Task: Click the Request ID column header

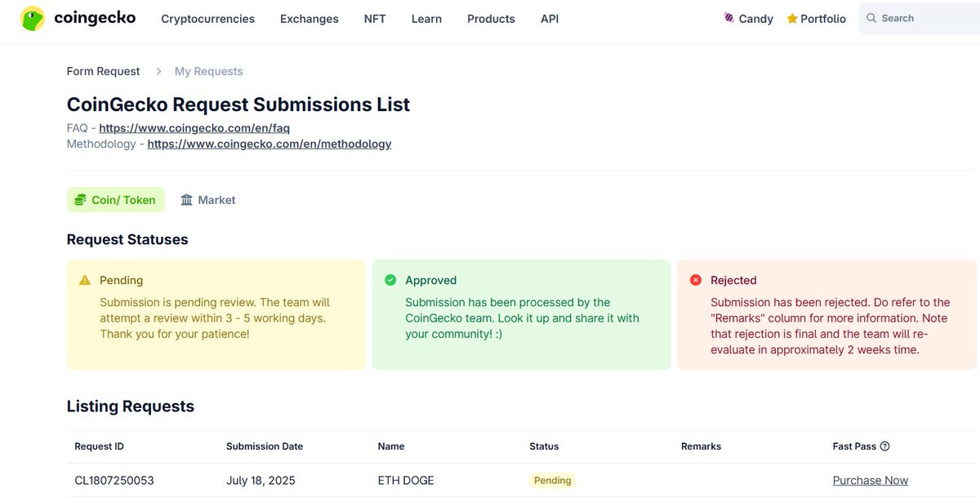Action: coord(99,446)
